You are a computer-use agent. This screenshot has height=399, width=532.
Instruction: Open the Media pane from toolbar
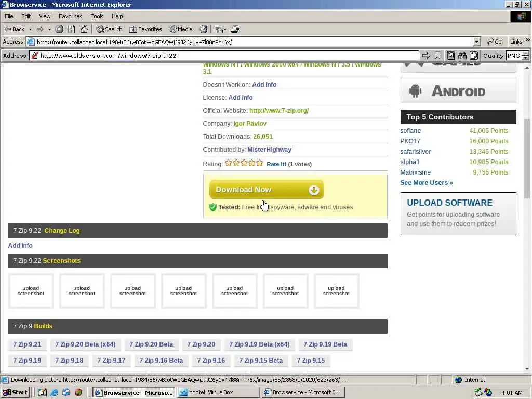(x=181, y=29)
